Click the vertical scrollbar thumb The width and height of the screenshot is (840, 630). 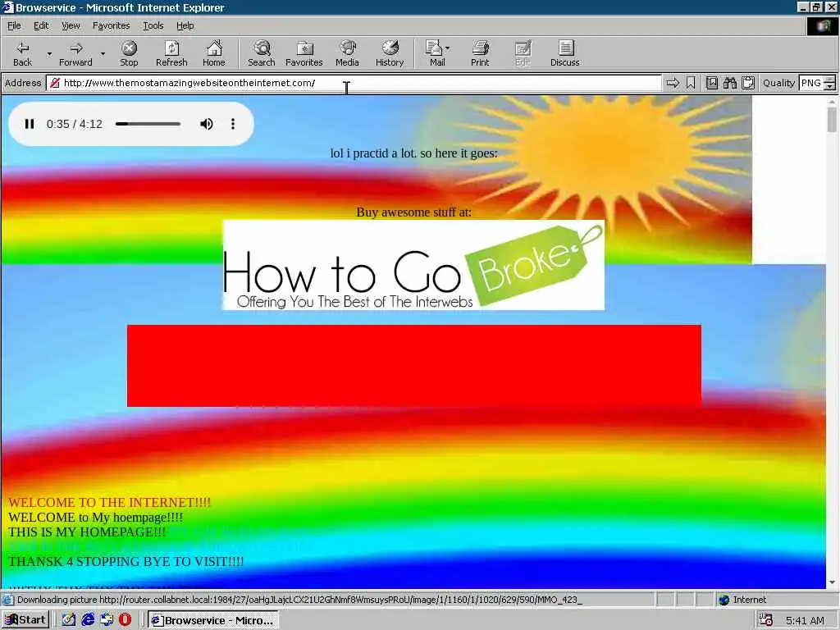coord(832,119)
